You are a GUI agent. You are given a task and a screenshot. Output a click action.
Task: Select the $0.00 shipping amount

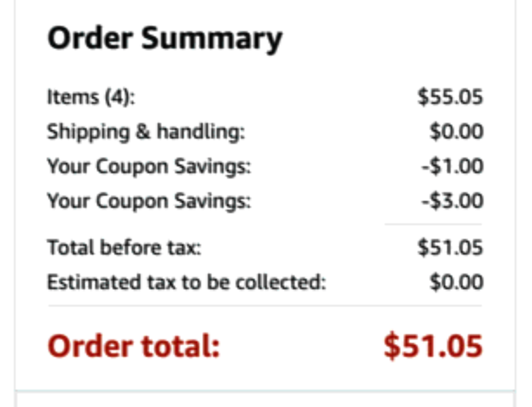click(x=456, y=132)
